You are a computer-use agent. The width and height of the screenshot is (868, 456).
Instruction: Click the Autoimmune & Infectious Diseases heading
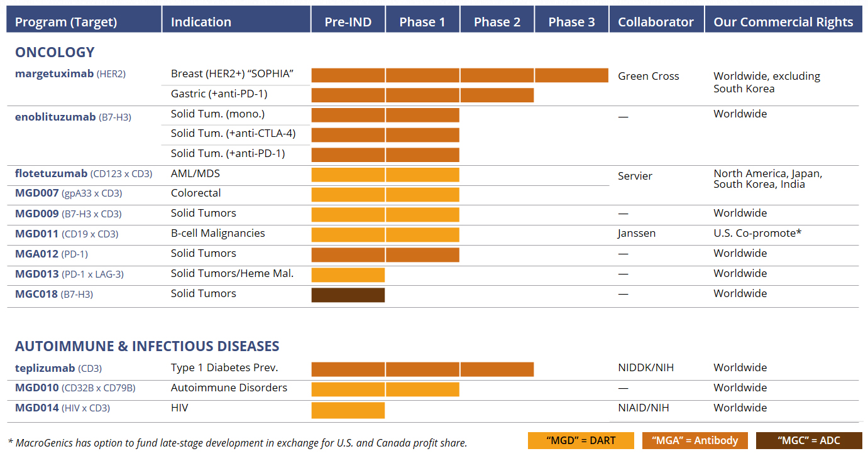[x=147, y=346]
